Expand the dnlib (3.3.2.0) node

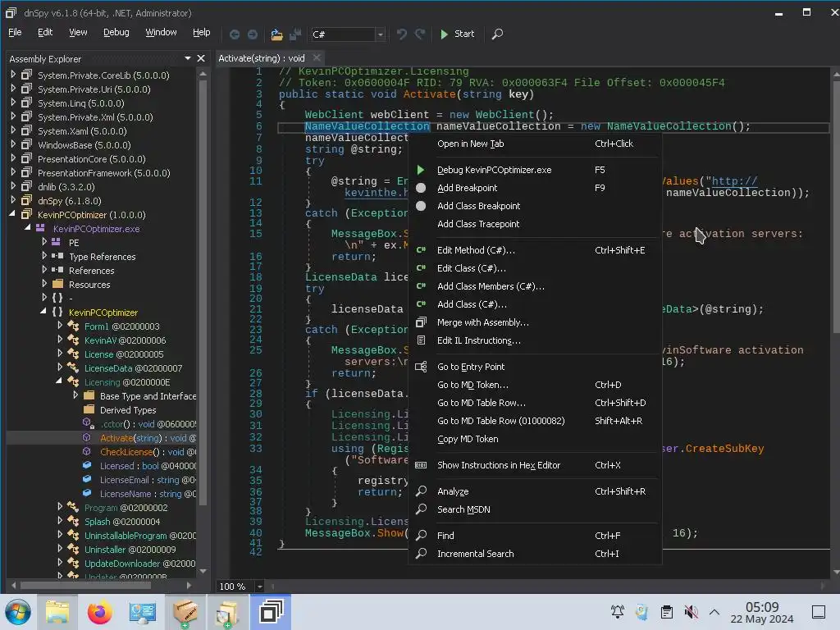click(13, 186)
